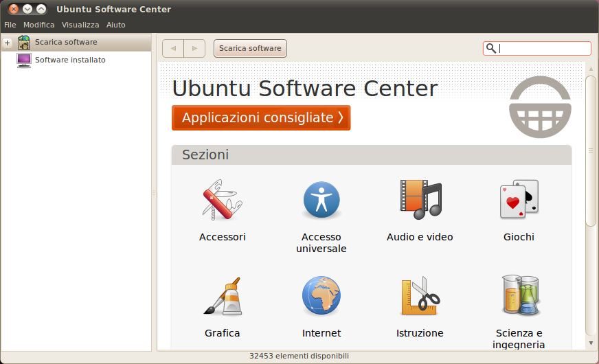The width and height of the screenshot is (599, 364).
Task: Open the Internet globe icon
Action: click(321, 295)
